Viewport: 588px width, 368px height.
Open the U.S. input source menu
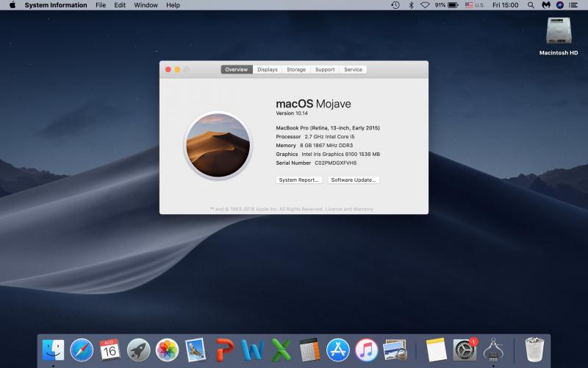click(475, 5)
